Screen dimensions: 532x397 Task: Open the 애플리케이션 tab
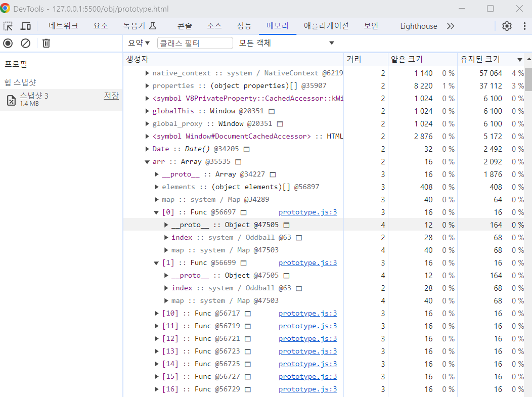pos(326,26)
